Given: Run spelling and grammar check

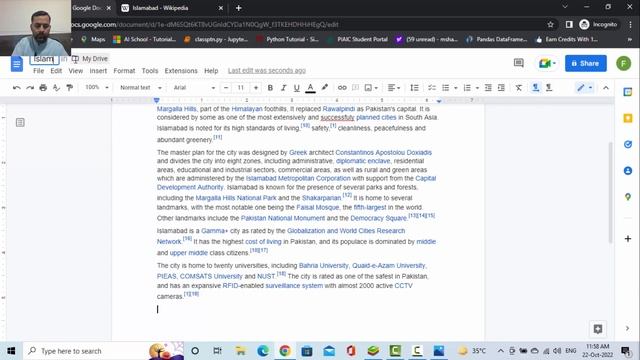Looking at the screenshot, I should 56,88.
